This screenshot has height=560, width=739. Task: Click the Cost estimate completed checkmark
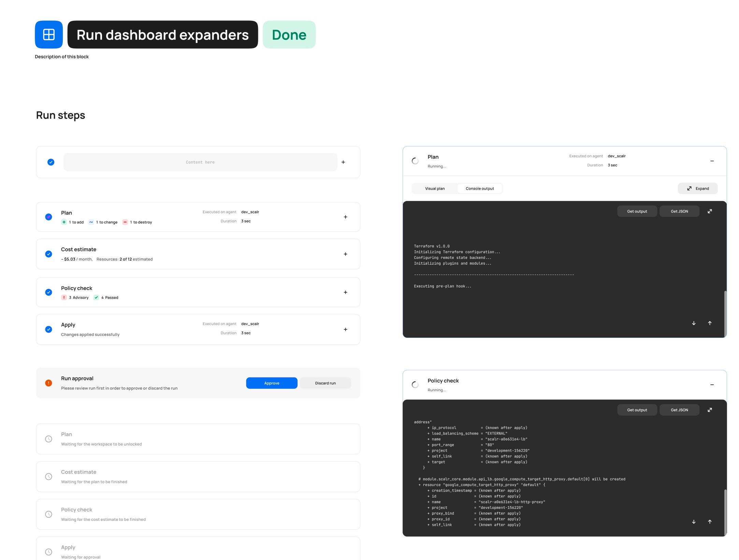(49, 254)
